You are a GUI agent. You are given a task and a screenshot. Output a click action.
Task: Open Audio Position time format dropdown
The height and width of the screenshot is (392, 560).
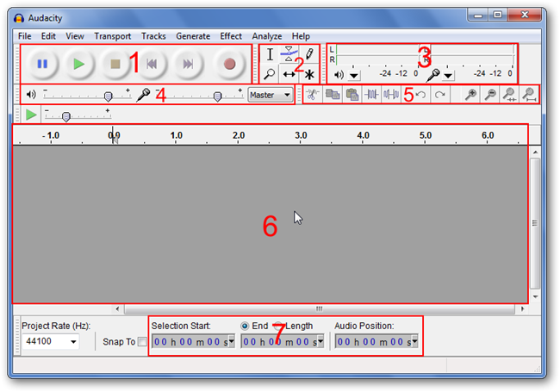(x=414, y=341)
